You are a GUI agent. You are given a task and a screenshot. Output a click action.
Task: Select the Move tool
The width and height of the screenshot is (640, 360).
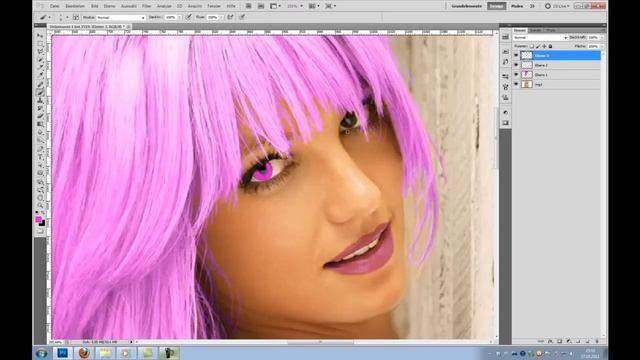[40, 36]
